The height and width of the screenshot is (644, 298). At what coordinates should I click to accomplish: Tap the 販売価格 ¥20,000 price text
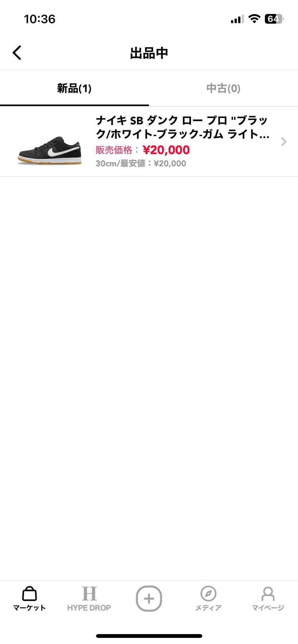[143, 150]
